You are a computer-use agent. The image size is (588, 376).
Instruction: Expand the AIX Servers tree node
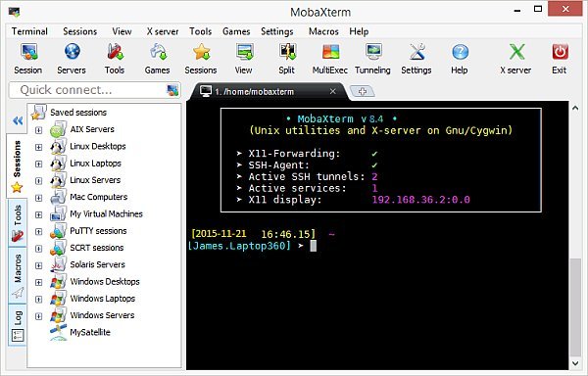[x=38, y=130]
